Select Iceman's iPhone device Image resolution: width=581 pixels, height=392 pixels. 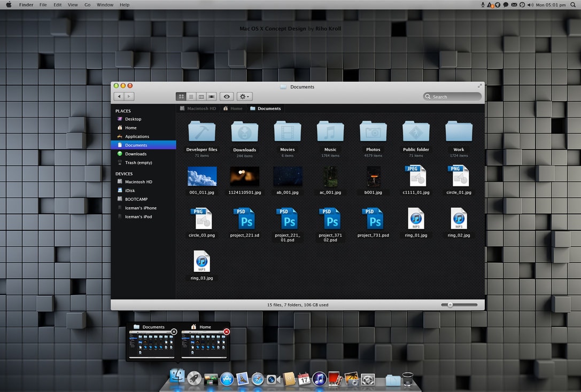coord(143,208)
